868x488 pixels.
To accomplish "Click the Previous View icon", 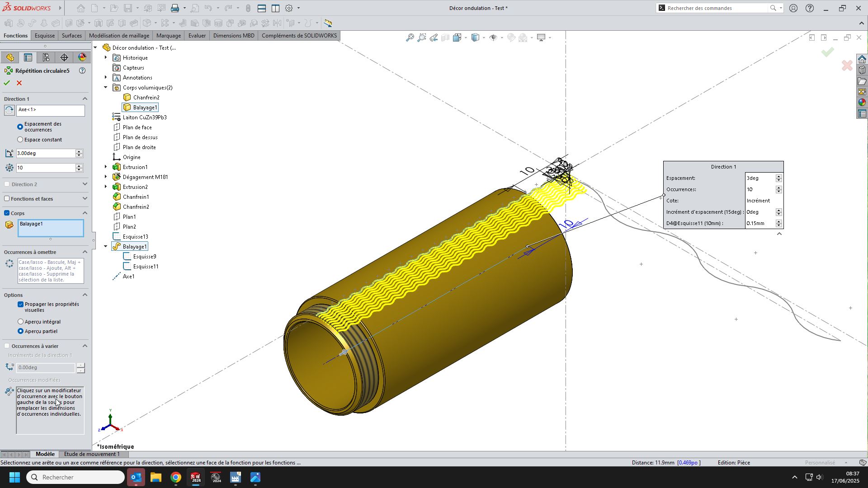I will point(434,38).
